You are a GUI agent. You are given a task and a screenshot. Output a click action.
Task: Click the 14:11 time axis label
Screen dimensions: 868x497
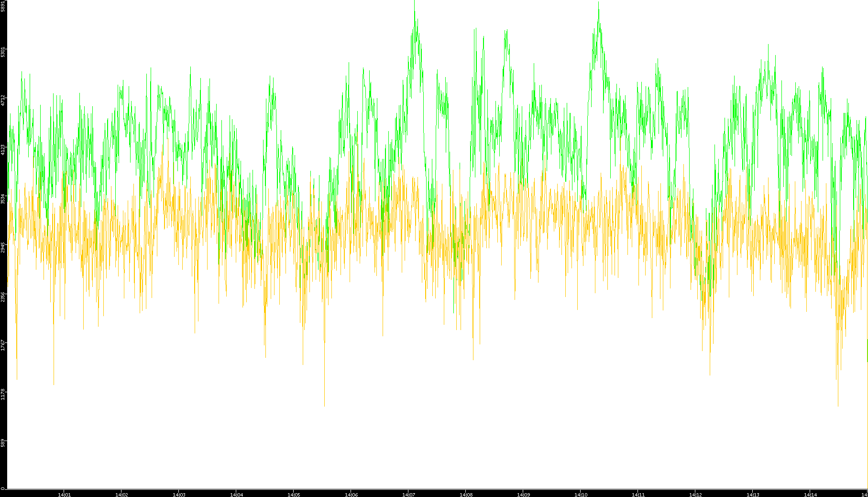638,495
